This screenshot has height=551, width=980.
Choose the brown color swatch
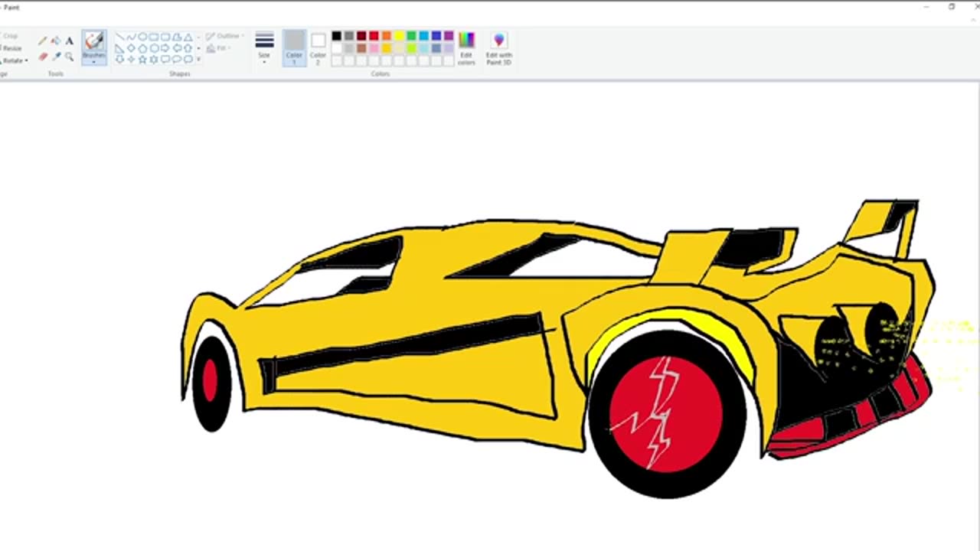tap(361, 48)
